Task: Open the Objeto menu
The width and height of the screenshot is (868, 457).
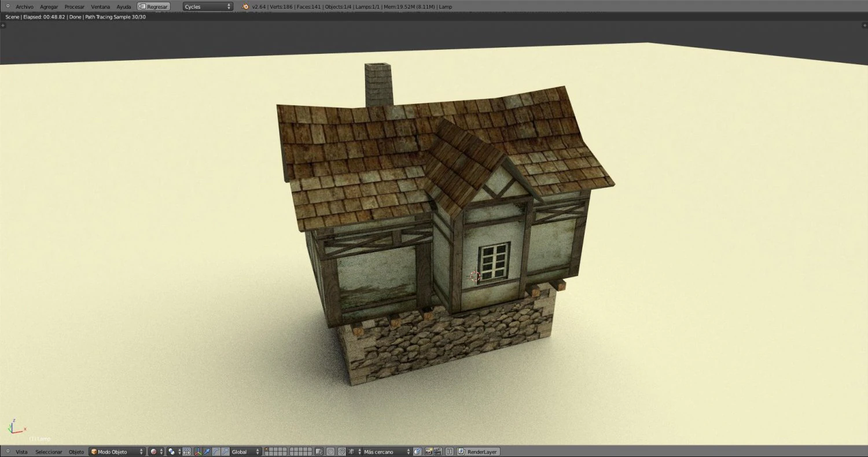Action: coord(76,452)
